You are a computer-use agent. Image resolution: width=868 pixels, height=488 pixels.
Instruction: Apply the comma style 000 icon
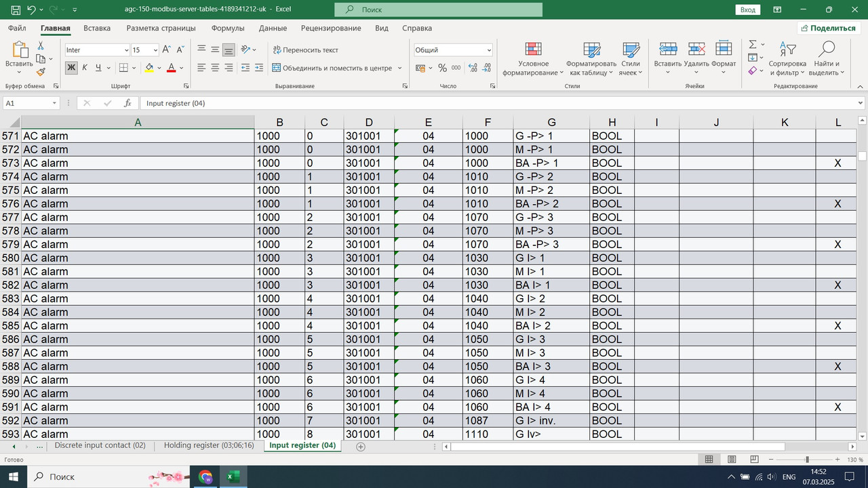tap(456, 68)
